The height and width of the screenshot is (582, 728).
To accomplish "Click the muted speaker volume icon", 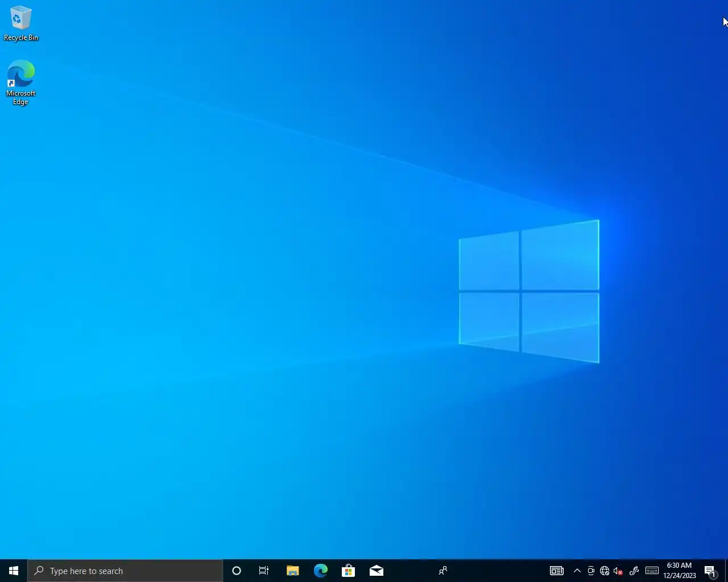I will coord(618,571).
